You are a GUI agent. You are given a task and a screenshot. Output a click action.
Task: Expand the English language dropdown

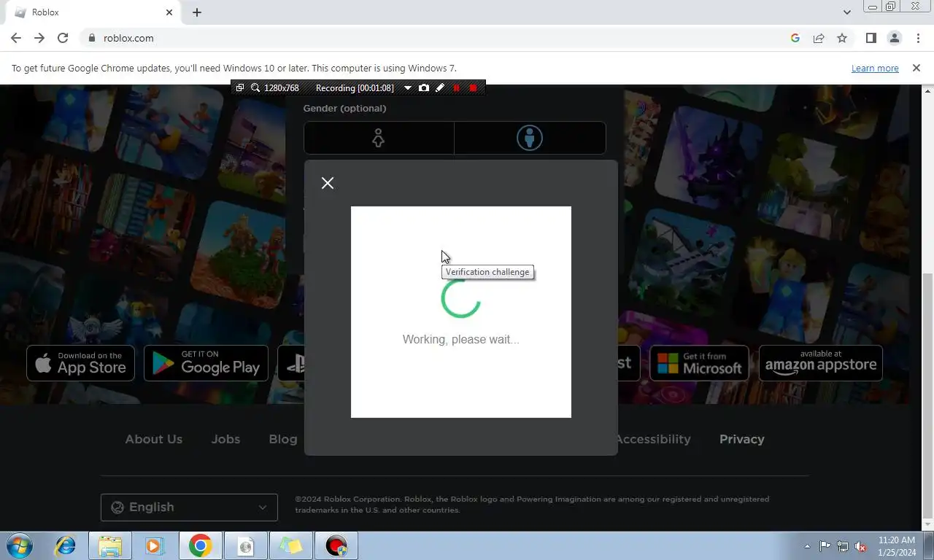tap(189, 507)
